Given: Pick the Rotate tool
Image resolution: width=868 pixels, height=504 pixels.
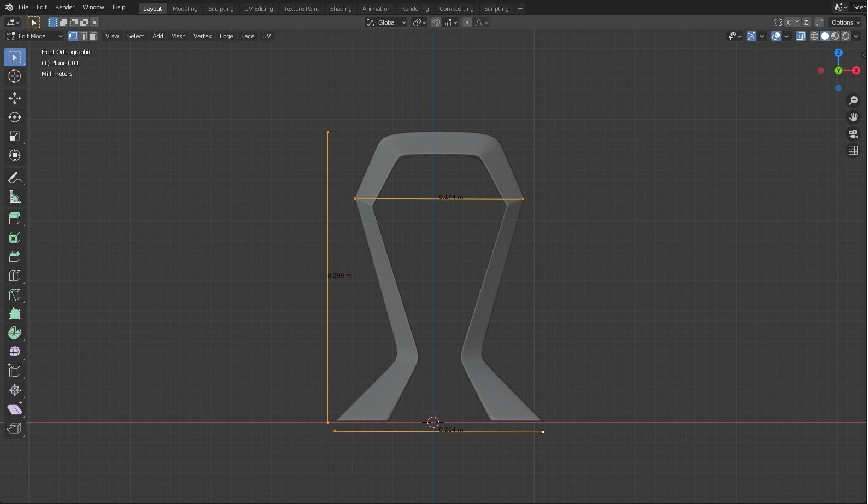Looking at the screenshot, I should [15, 118].
